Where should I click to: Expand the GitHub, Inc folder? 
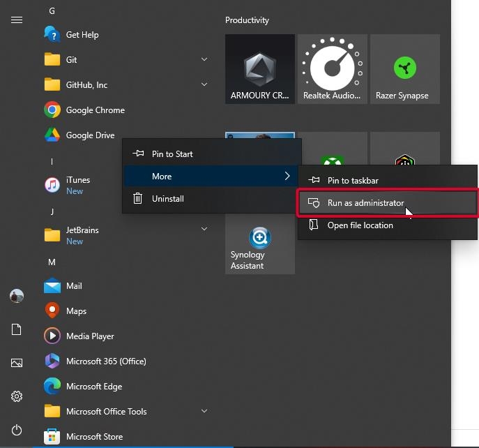204,84
